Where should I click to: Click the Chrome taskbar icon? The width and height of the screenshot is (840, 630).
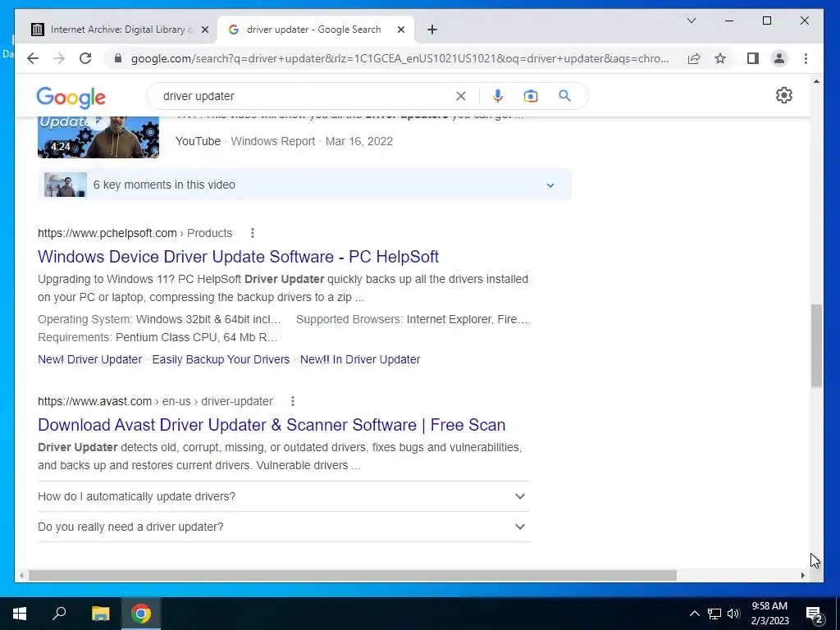141,614
